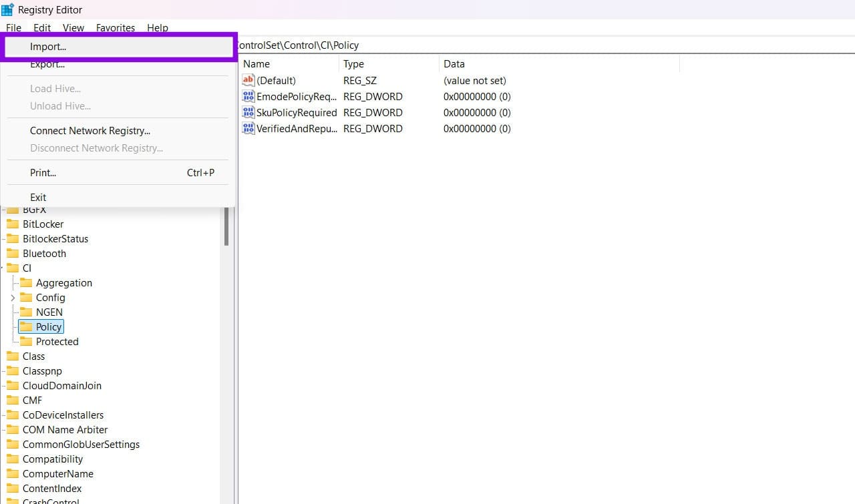Select the CloudDomainJoin key label
The image size is (855, 504).
[62, 385]
